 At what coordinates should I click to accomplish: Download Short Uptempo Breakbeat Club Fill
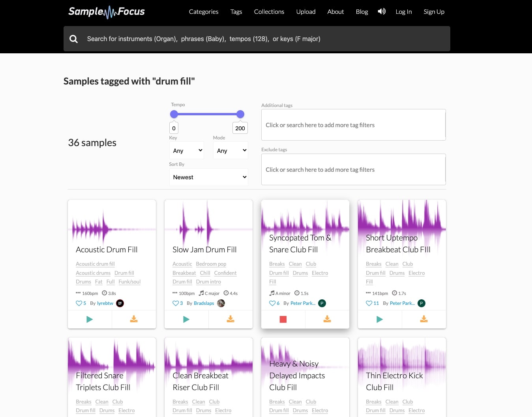pos(424,319)
